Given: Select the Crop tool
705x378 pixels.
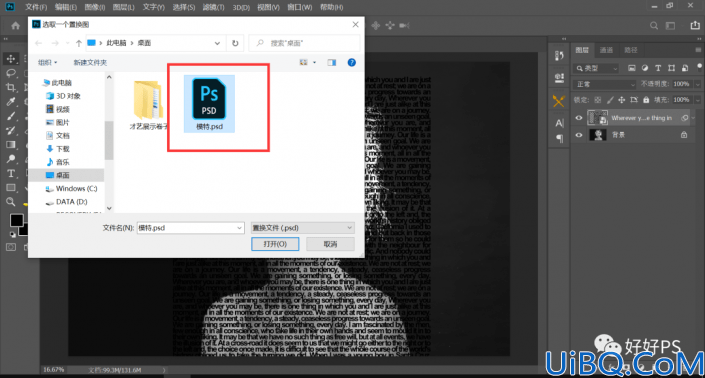Looking at the screenshot, I should [x=11, y=87].
